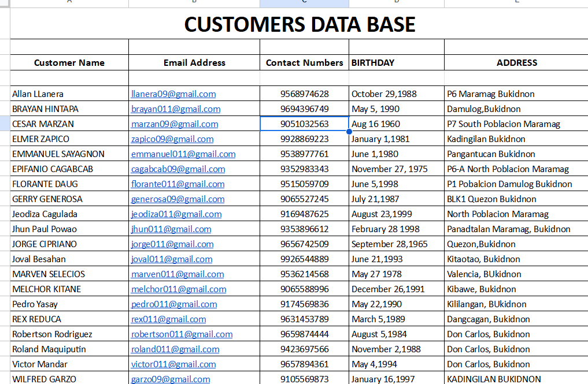Select contact number 9694396749

(304, 109)
